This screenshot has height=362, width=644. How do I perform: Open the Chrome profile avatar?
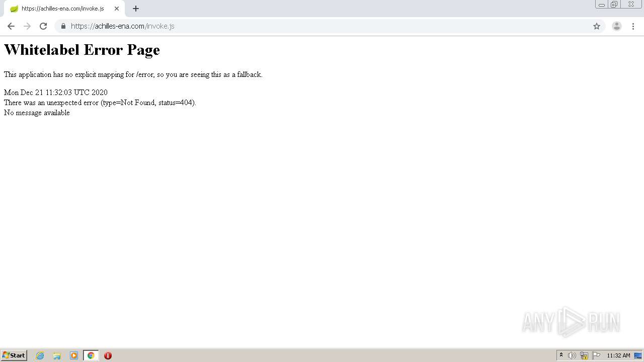pos(617,26)
